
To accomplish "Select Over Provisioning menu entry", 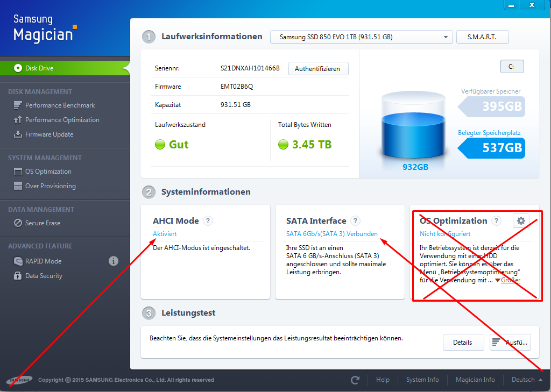I will click(x=50, y=186).
